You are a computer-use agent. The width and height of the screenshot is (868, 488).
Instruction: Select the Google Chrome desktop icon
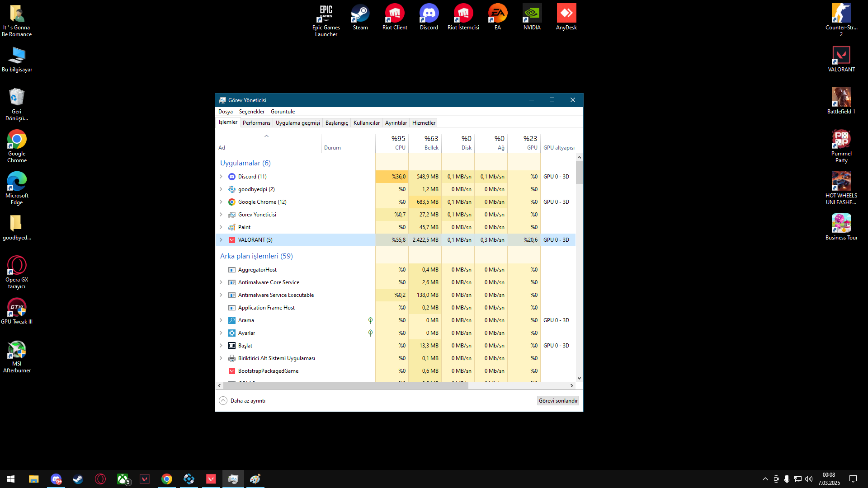(x=17, y=146)
